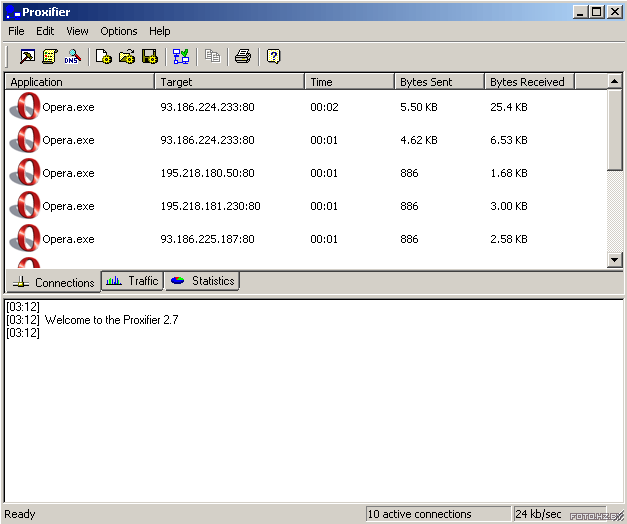The image size is (627, 524).
Task: Switch to the Traffic tab
Action: pos(132,281)
